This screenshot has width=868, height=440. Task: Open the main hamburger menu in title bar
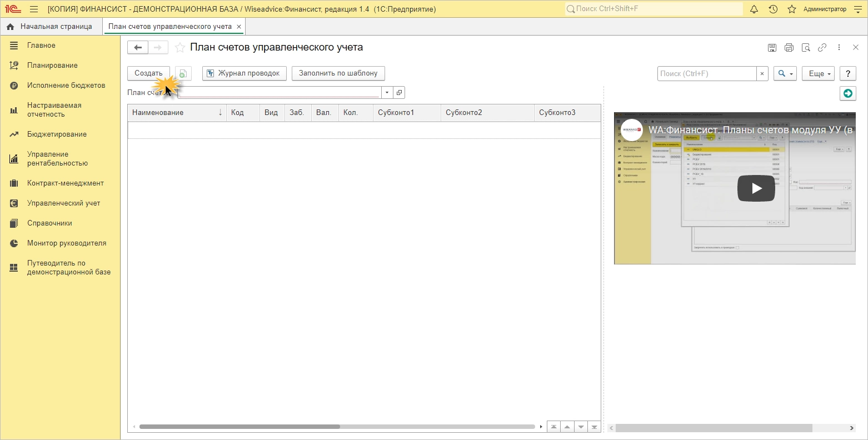34,9
